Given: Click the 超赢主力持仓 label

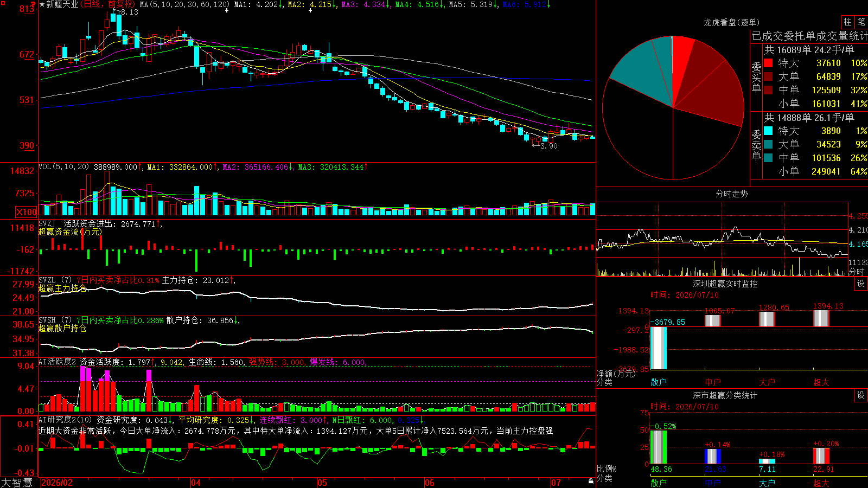Looking at the screenshot, I should (62, 288).
